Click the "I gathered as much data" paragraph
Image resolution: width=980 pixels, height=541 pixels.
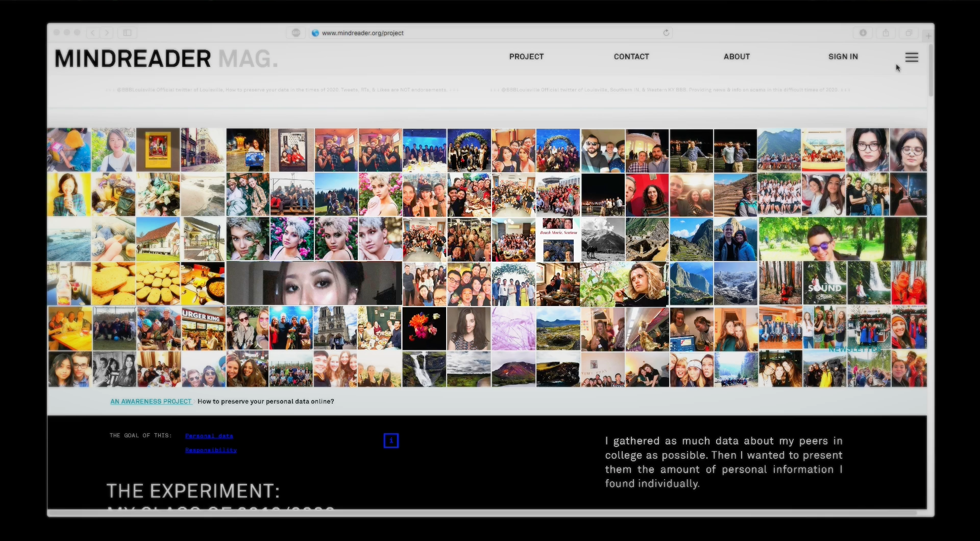click(724, 462)
